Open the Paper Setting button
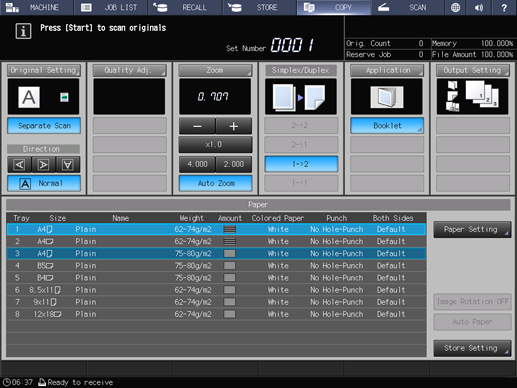Image resolution: width=517 pixels, height=388 pixels. coord(472,229)
